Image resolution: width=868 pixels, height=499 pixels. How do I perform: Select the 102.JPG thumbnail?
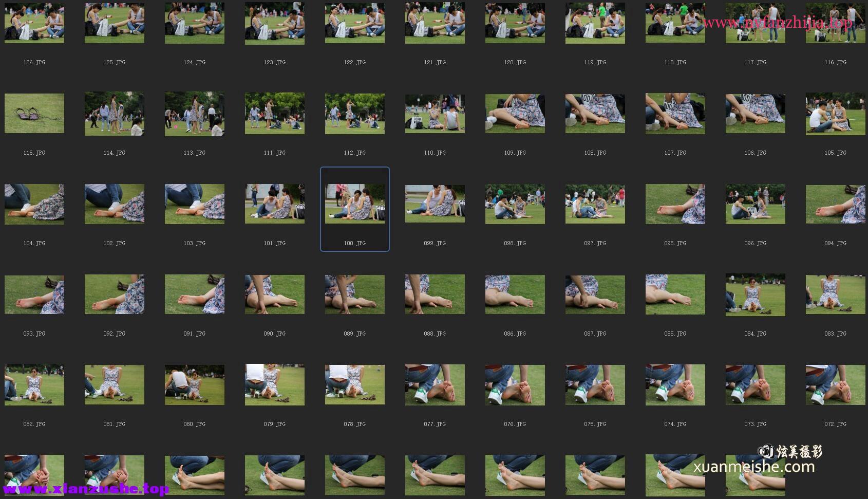coord(115,204)
